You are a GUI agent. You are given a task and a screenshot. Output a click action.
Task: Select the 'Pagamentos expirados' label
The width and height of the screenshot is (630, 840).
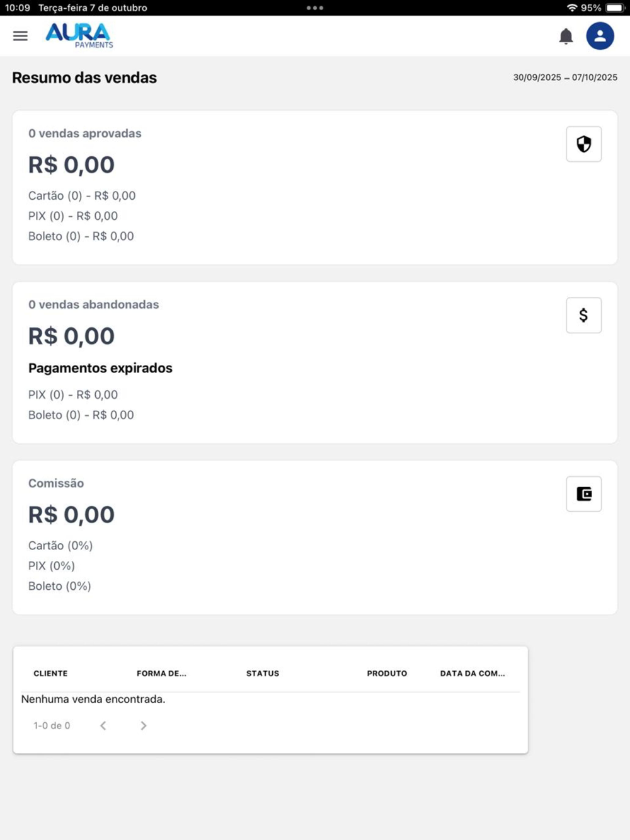100,368
